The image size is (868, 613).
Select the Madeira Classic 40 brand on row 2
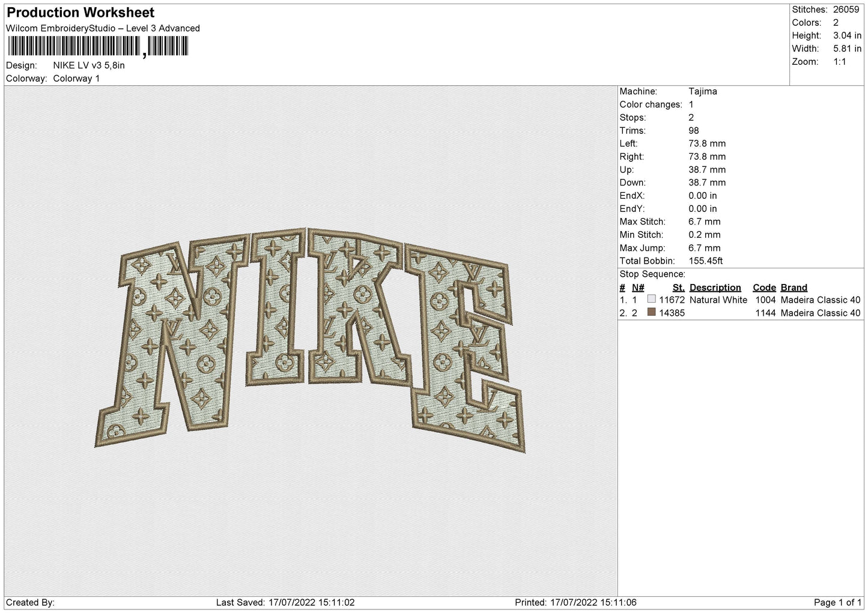click(821, 313)
